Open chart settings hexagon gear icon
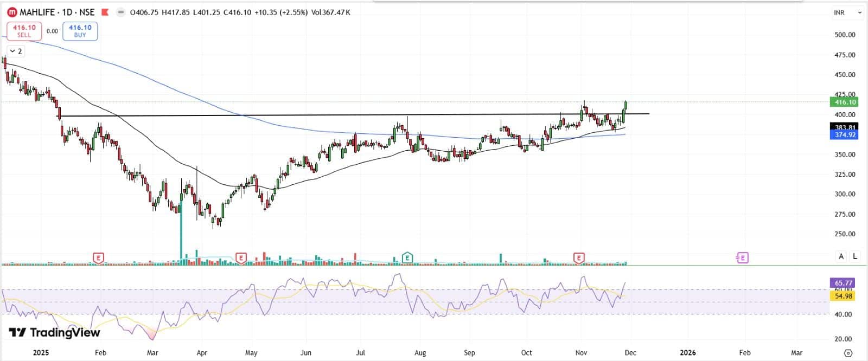 [848, 353]
